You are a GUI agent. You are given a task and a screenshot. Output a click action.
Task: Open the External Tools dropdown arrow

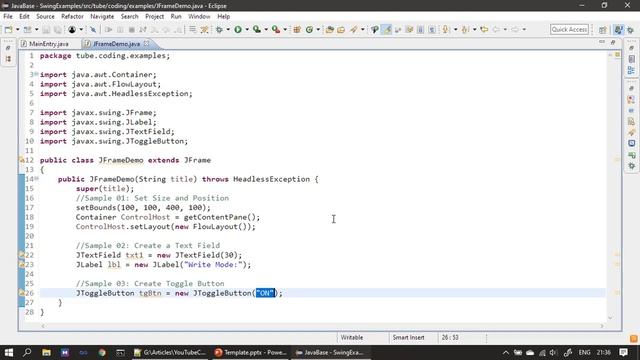tap(285, 29)
